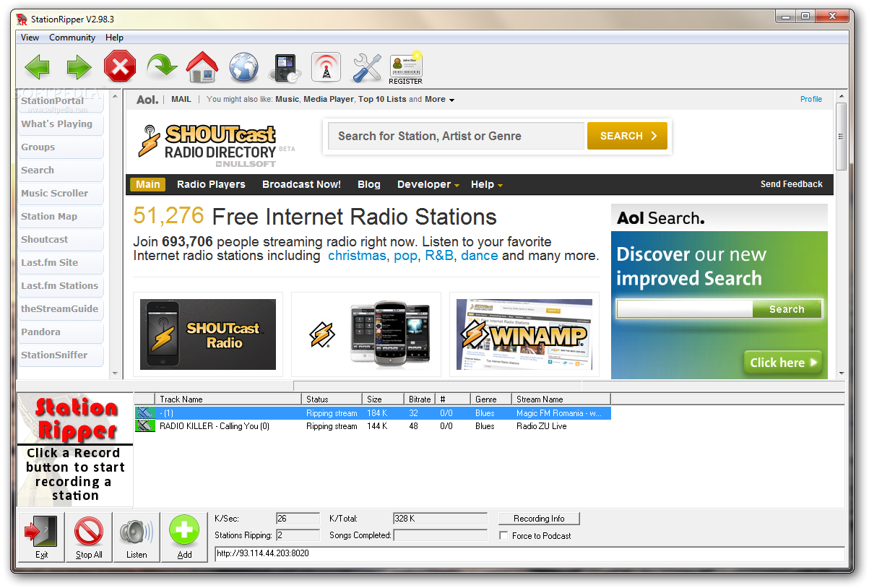Open StationSniffer in the sidebar
The width and height of the screenshot is (869, 588).
[60, 355]
